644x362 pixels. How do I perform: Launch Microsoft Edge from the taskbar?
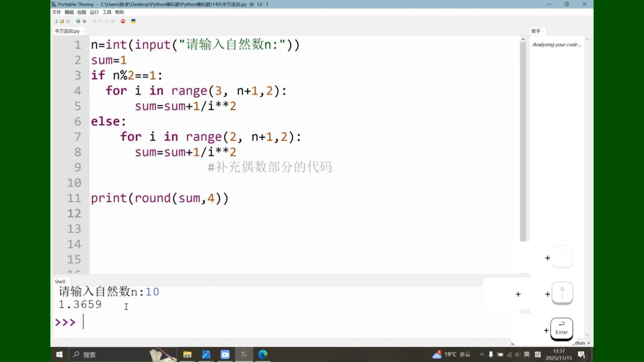click(x=263, y=354)
